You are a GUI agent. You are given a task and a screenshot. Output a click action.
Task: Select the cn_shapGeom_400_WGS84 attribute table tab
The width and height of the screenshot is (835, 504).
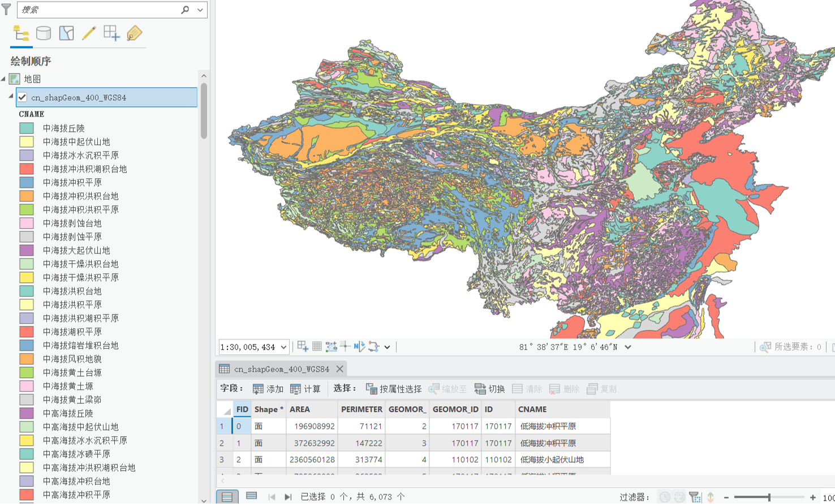tap(282, 369)
